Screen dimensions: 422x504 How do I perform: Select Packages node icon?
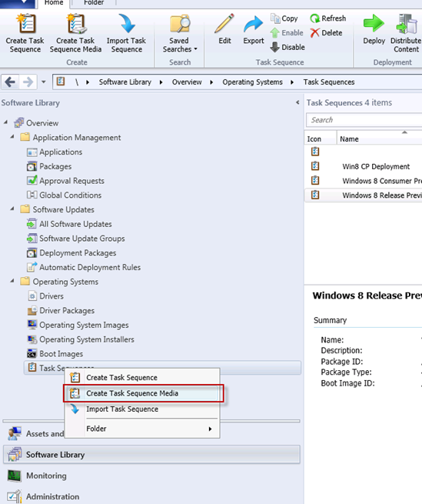pos(32,166)
